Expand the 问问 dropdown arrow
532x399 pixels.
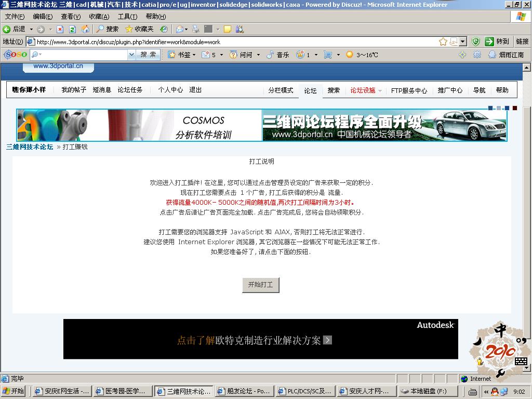pos(258,55)
